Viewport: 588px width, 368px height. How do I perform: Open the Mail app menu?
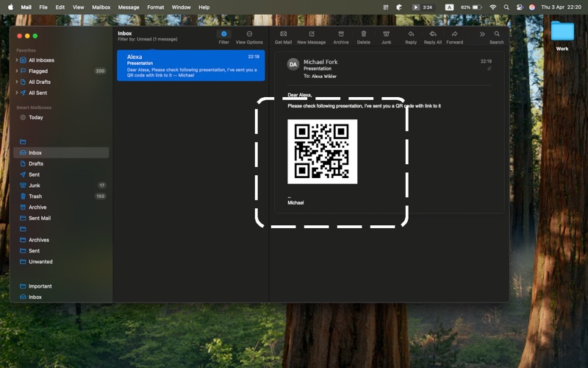click(26, 7)
